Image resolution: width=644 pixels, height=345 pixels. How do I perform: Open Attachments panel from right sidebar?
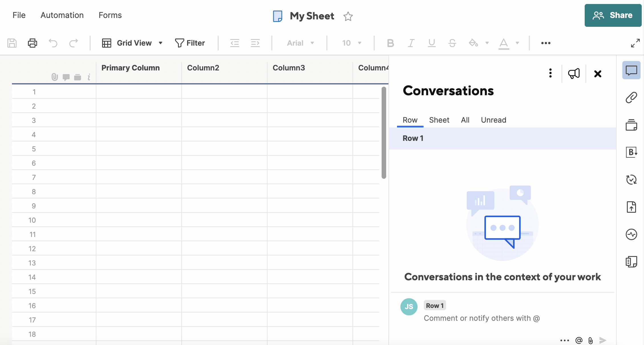point(631,98)
